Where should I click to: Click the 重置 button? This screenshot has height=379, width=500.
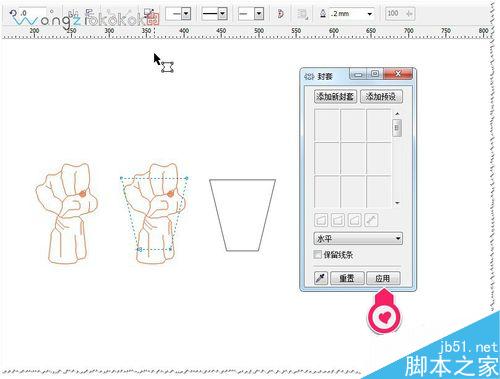347,278
